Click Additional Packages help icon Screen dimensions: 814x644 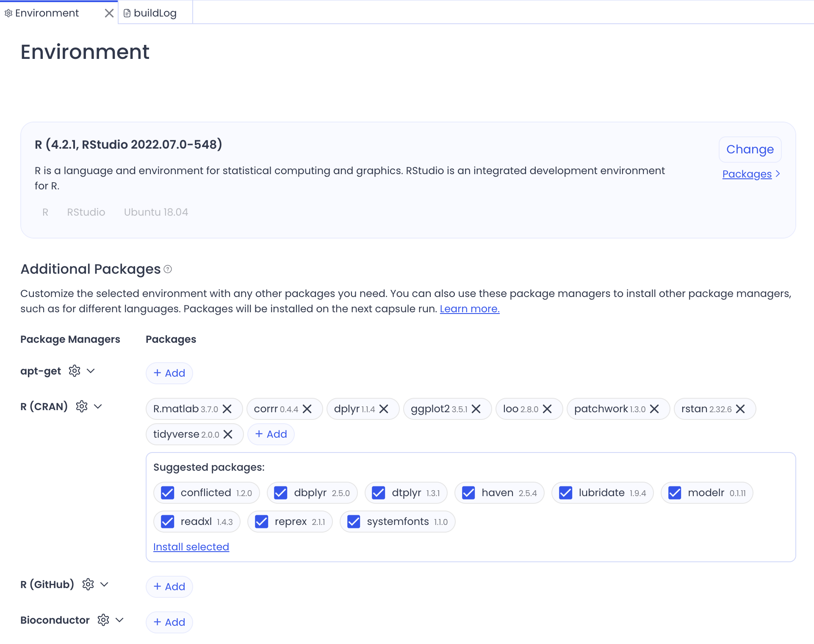click(x=168, y=269)
